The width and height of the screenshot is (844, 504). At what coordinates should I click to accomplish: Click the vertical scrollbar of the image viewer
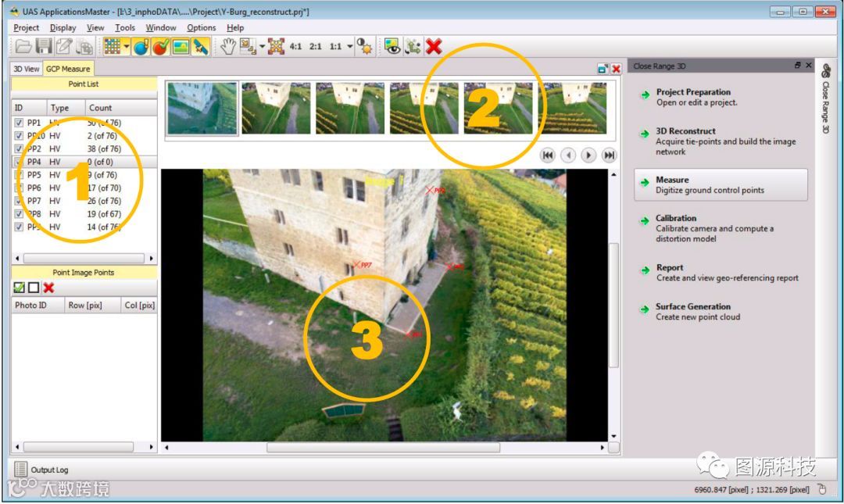(x=613, y=306)
